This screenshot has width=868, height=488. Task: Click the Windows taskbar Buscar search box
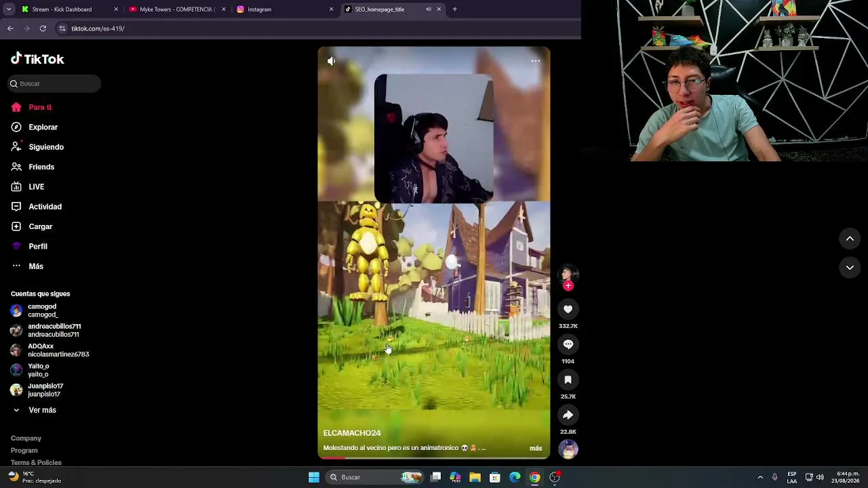374,477
